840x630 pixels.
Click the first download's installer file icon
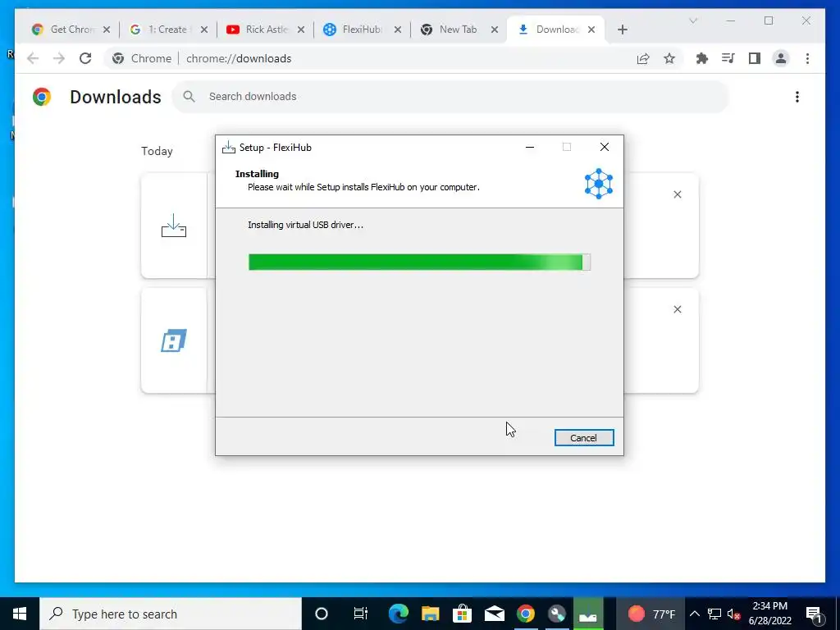click(174, 226)
